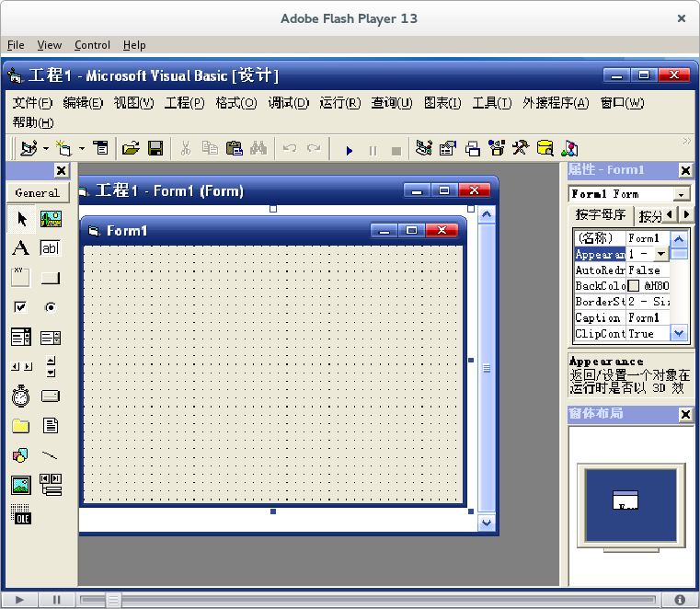
Task: Click the Menu Editor toolbar icon
Action: pos(101,148)
